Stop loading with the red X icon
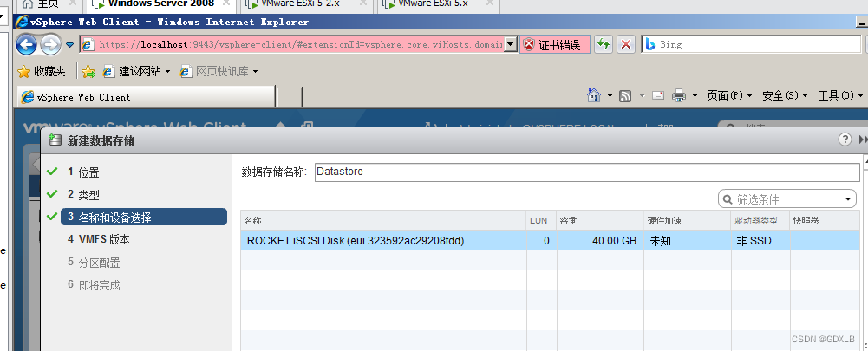 [625, 44]
